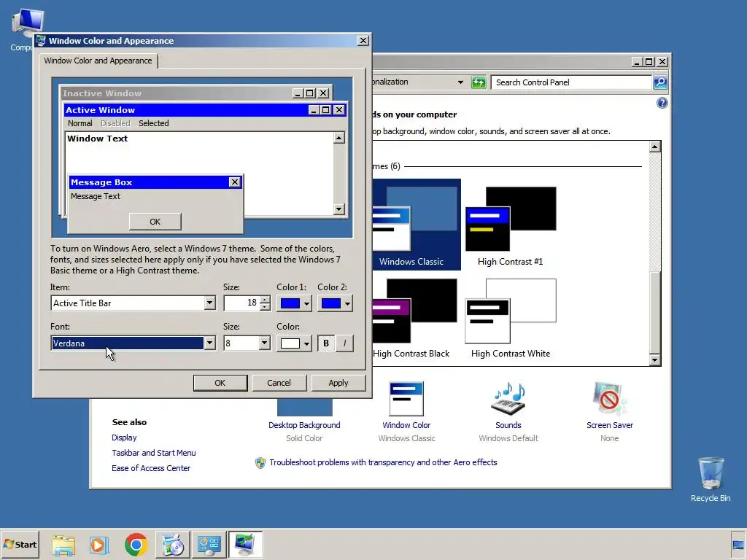The width and height of the screenshot is (747, 560).
Task: Click the Disabled menu item in preview
Action: pyautogui.click(x=115, y=123)
